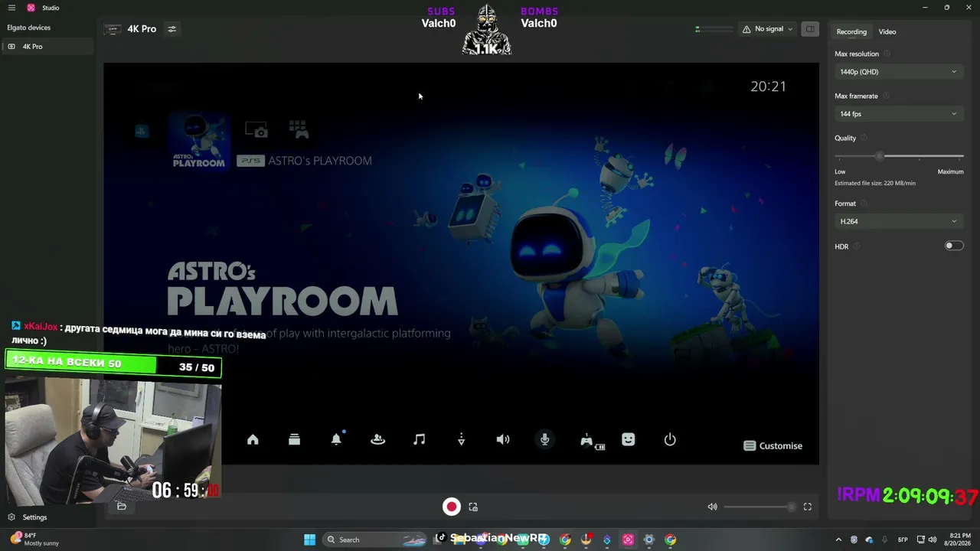Image resolution: width=980 pixels, height=551 pixels.
Task: Open the weather widget on taskbar
Action: [x=34, y=540]
